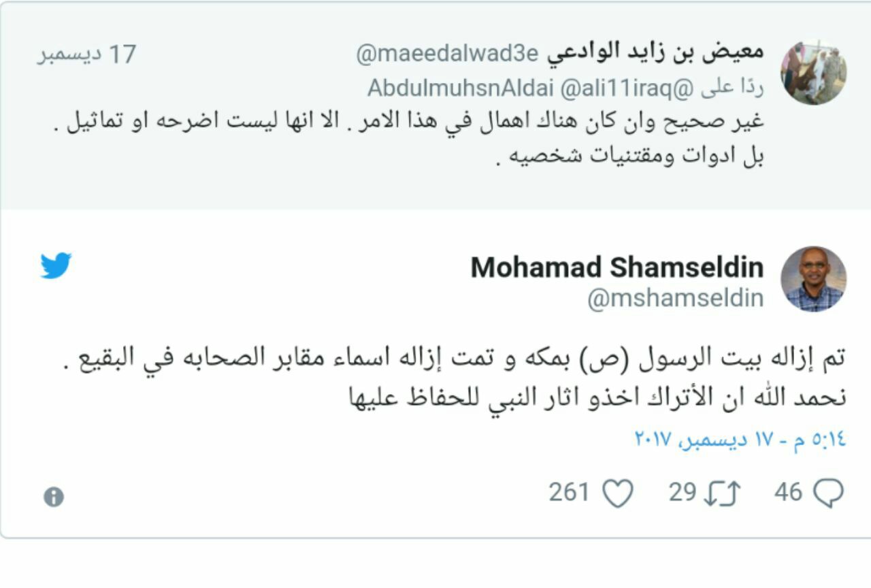Image resolution: width=871 pixels, height=588 pixels.
Task: Open the quoted tweet author's avatar
Action: [813, 72]
